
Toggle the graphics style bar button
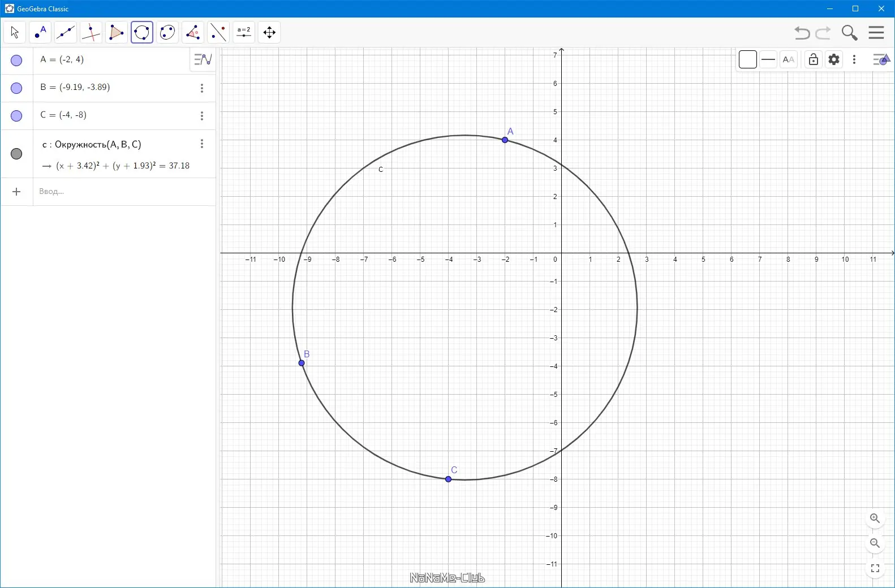(x=881, y=59)
